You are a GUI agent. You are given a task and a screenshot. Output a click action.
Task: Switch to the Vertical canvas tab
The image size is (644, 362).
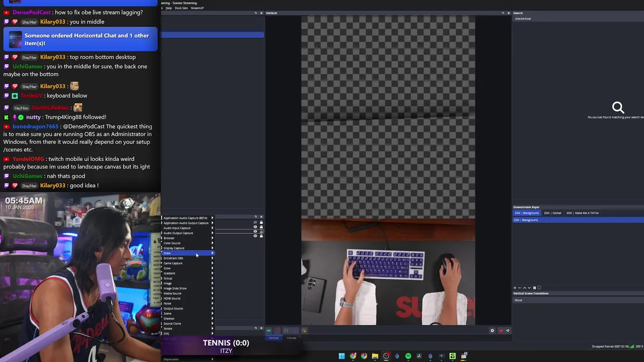point(273,338)
